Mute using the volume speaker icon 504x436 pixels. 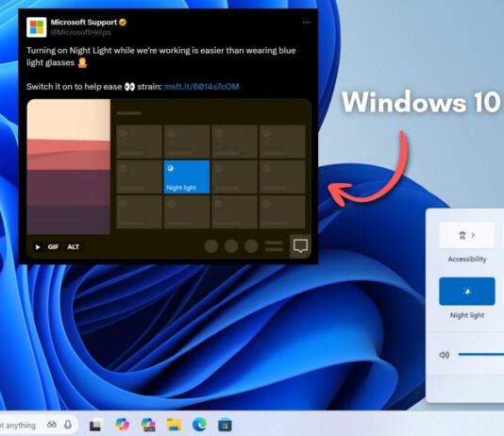click(x=445, y=355)
